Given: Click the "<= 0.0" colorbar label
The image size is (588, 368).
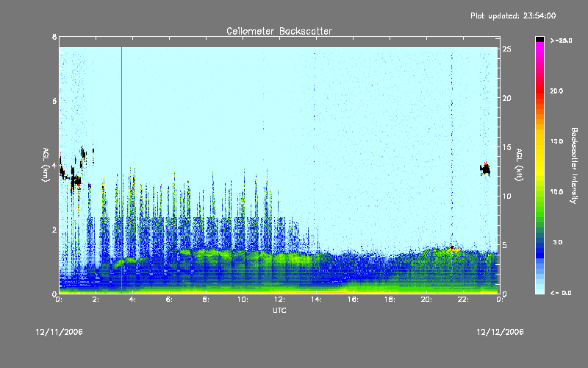Looking at the screenshot, I should tap(561, 293).
